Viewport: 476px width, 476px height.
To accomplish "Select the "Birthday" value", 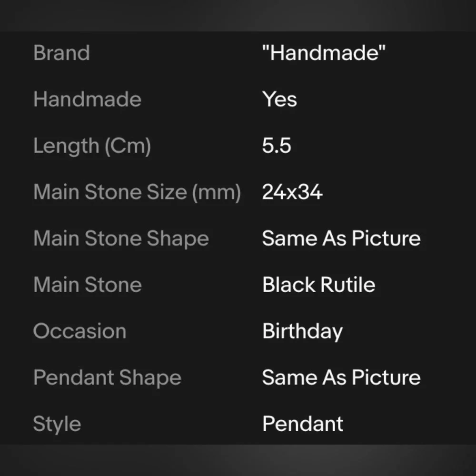I will [302, 331].
